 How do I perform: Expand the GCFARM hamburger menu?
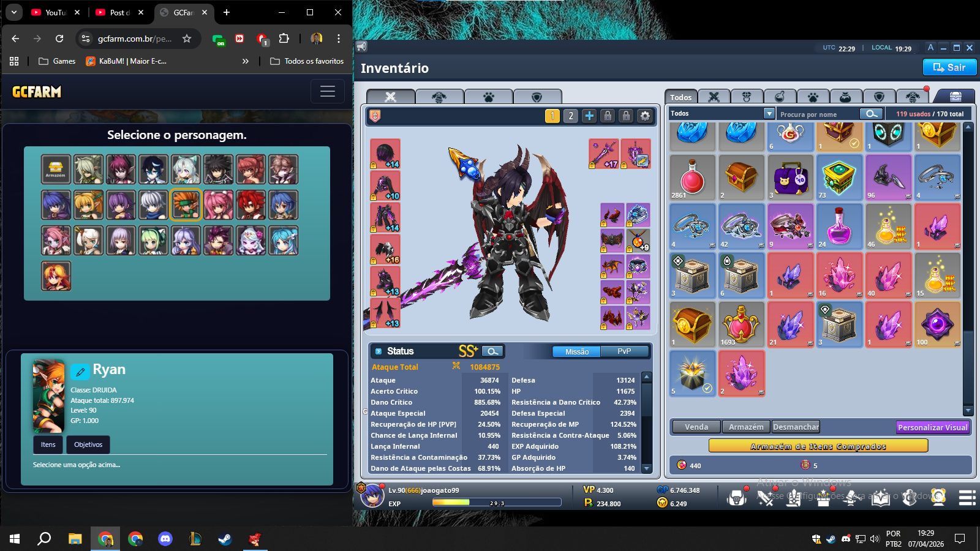pos(328,92)
